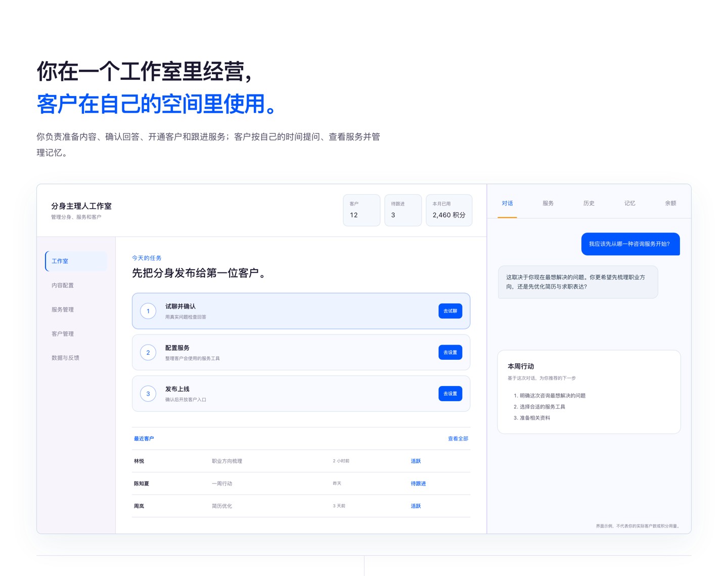The width and height of the screenshot is (728, 576).
Task: Click the 去试聊 button
Action: [x=450, y=311]
